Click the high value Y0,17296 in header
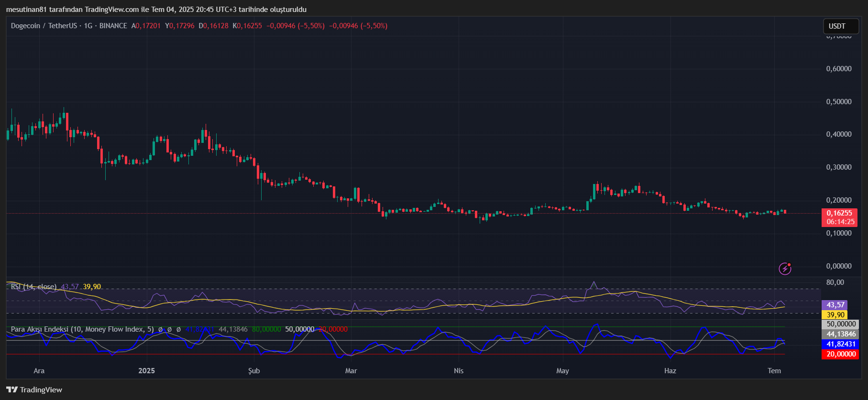Viewport: 868px width, 400px height. [180, 26]
